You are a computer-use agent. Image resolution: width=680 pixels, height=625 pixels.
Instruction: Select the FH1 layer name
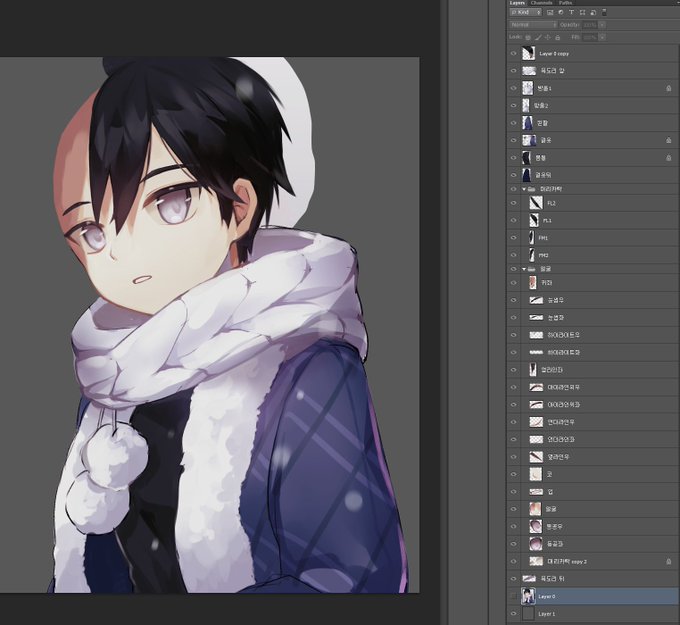tap(543, 238)
